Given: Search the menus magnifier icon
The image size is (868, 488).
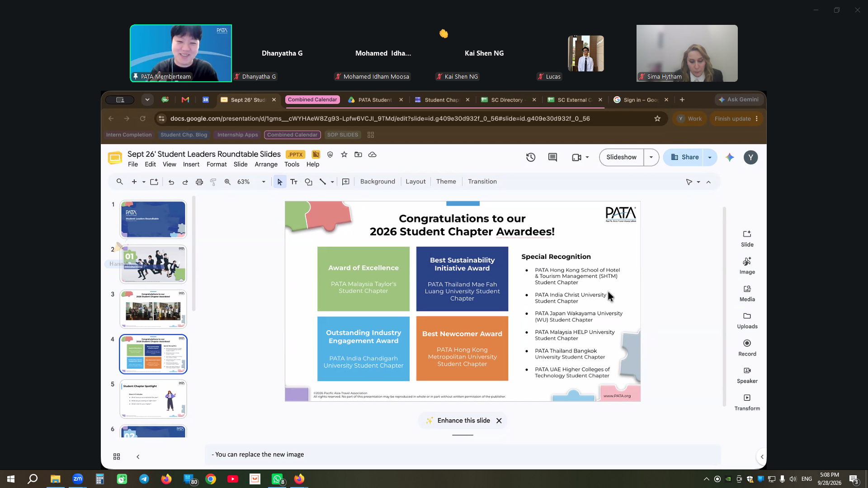Looking at the screenshot, I should [x=119, y=182].
